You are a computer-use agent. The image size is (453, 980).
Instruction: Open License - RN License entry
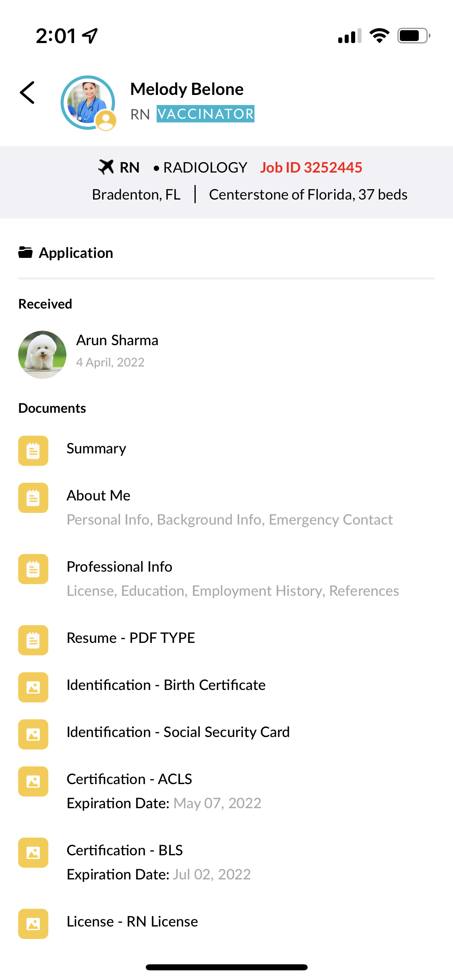pyautogui.click(x=132, y=922)
